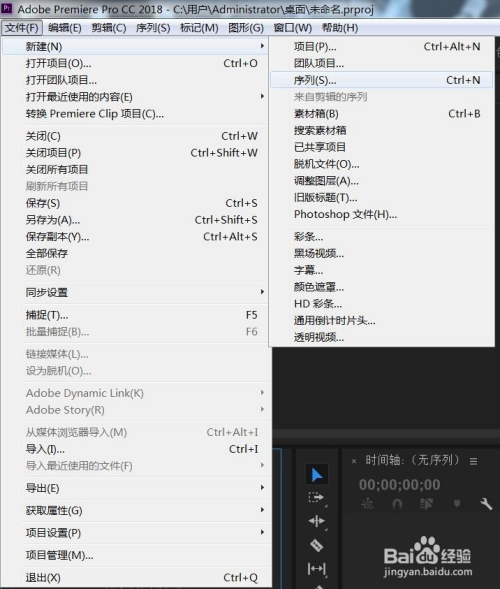The width and height of the screenshot is (500, 589).
Task: Expand 打开最近使用的内容(E) submenu
Action: 135,97
